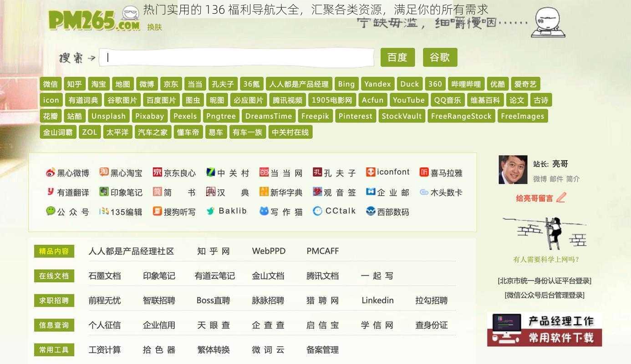The height and width of the screenshot is (364, 631).
Task: Open the 木头数卡 icon link
Action: [x=441, y=192]
